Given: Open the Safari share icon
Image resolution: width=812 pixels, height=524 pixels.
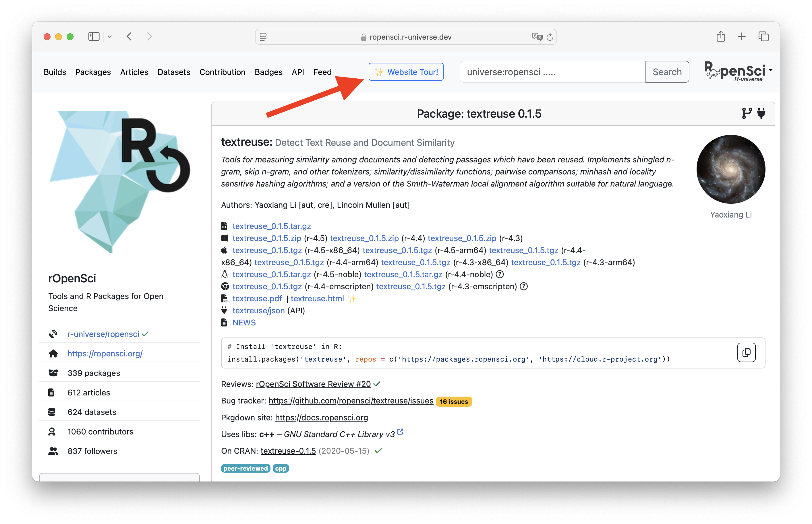Looking at the screenshot, I should (x=720, y=36).
